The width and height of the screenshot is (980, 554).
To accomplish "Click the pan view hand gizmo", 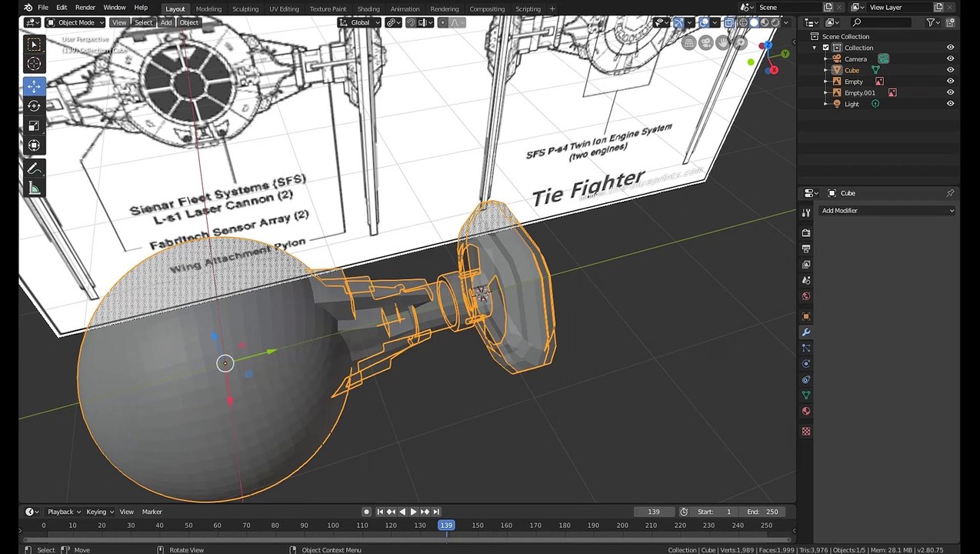I will tap(723, 43).
